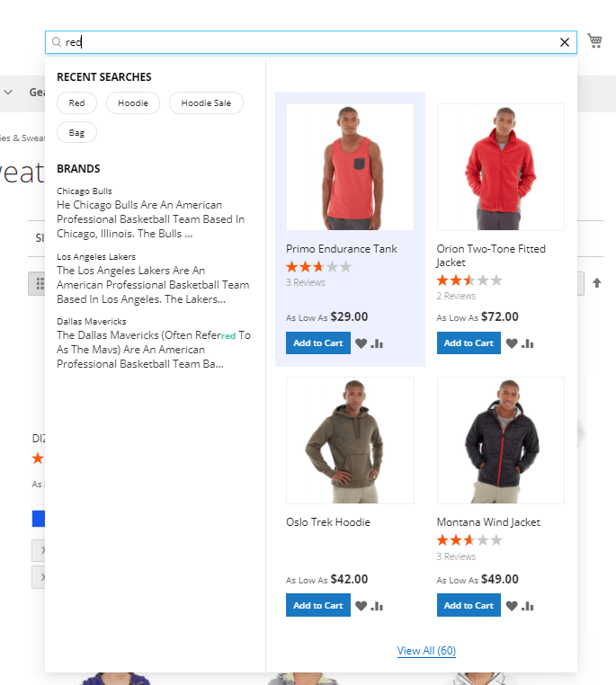This screenshot has height=685, width=616.
Task: Choose the 'Hoodie Sale' recent search
Action: tap(206, 103)
